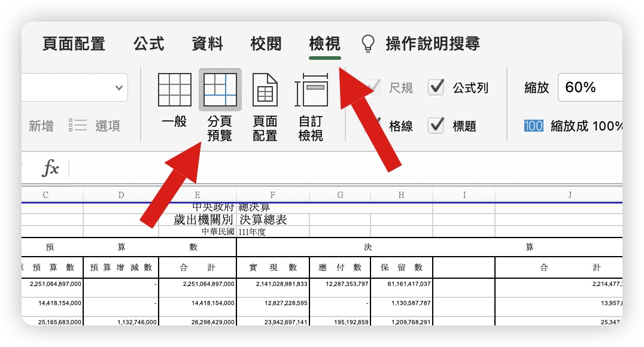
Task: Toggle the 尺規 ruler checkbox
Action: [373, 87]
